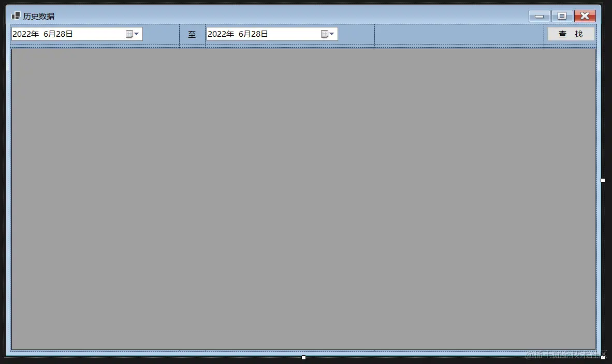Click the gray data grid area
This screenshot has height=364, width=612.
303,199
